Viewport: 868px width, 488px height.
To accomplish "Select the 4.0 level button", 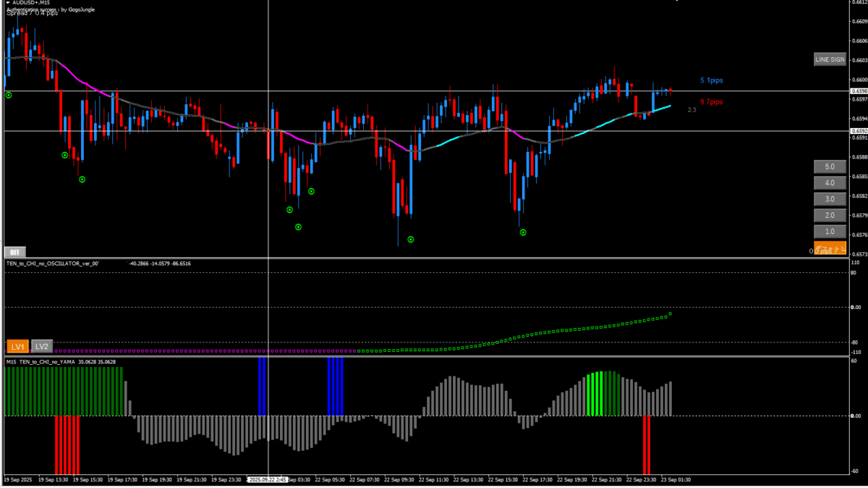I will click(829, 183).
